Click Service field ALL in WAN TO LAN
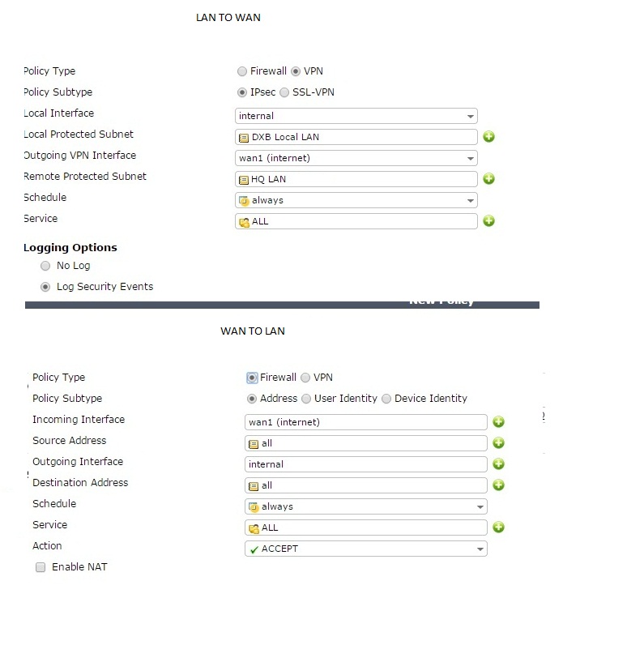Screen dimensions: 644x662 tap(366, 527)
